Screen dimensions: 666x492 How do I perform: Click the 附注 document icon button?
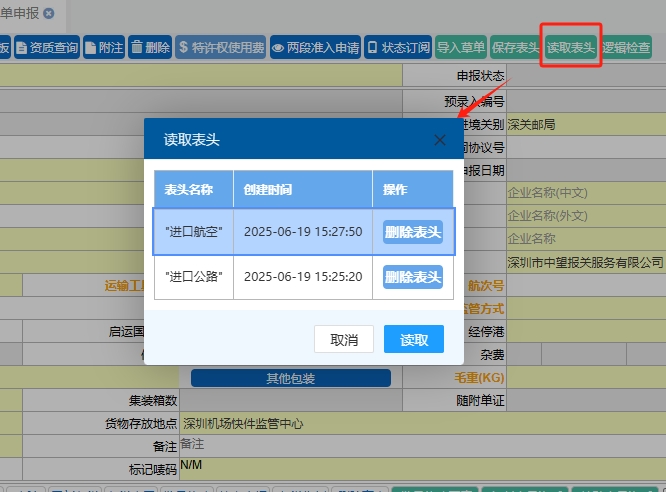[x=105, y=47]
